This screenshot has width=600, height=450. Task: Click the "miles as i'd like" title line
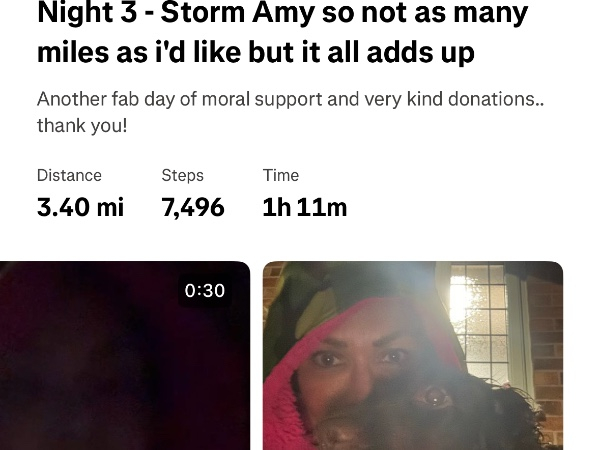pos(256,52)
